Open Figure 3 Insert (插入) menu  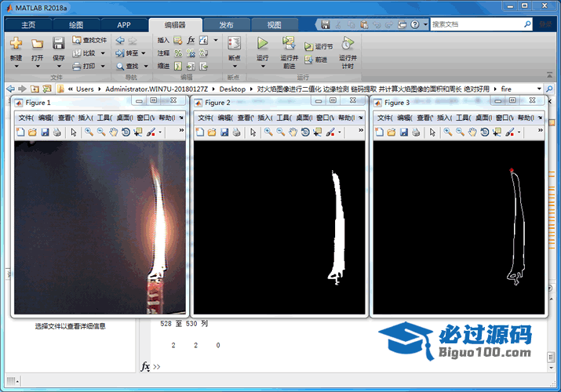coord(444,118)
